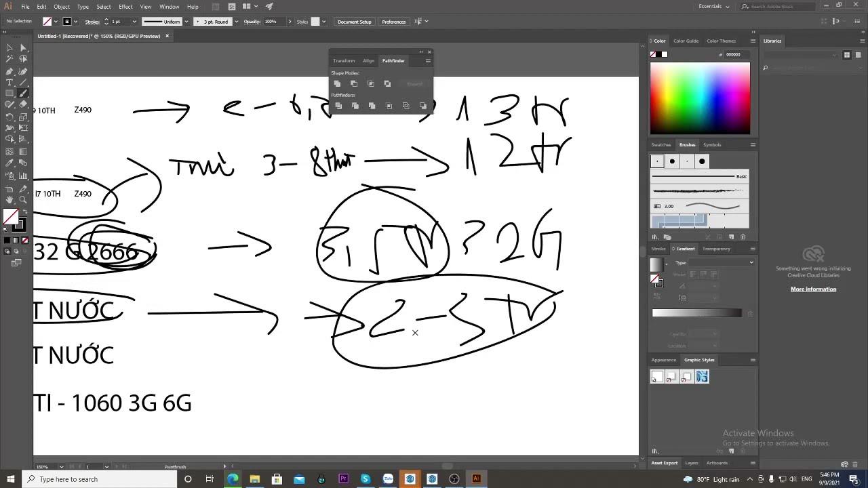The width and height of the screenshot is (868, 488).
Task: Select the Gradient tool in toolbox
Action: click(x=23, y=152)
